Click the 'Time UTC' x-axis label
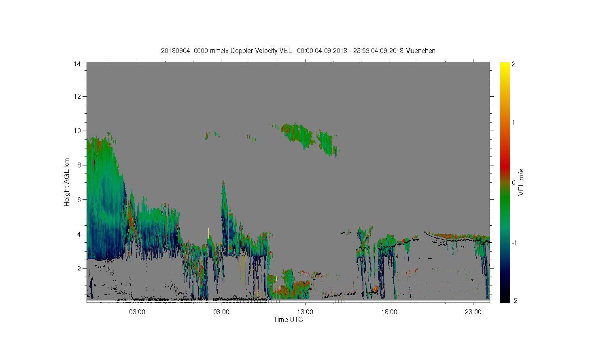Image resolution: width=607 pixels, height=364 pixels. click(x=288, y=320)
